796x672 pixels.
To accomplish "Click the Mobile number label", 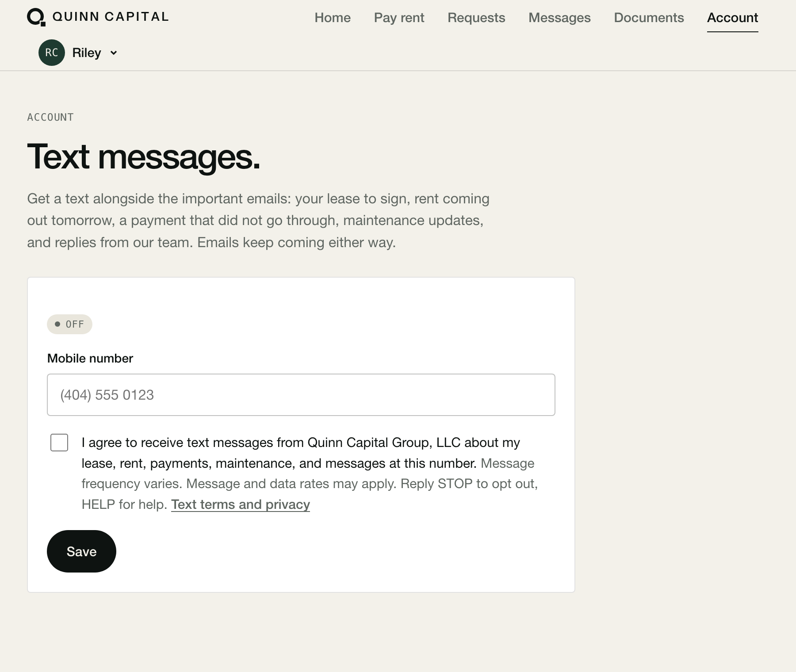I will [90, 359].
